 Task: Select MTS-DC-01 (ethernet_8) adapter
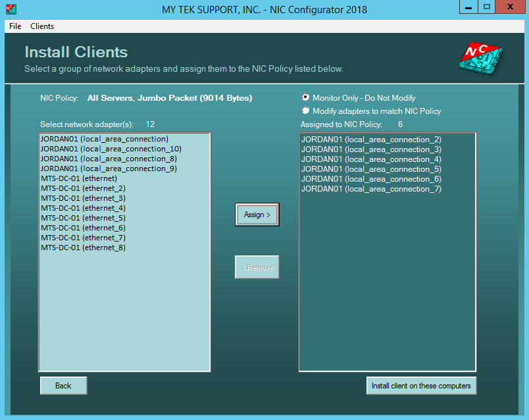(82, 248)
